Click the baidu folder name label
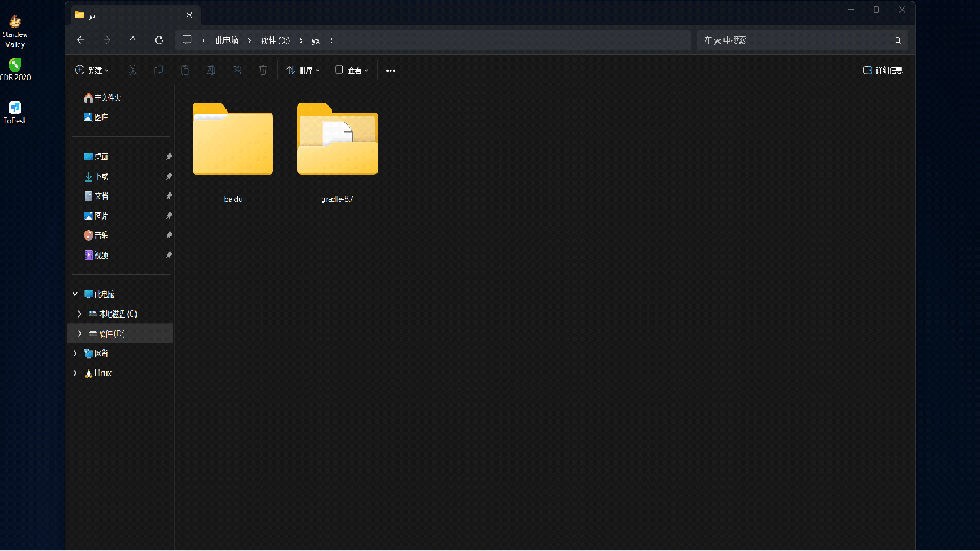The image size is (980, 551). (x=233, y=199)
